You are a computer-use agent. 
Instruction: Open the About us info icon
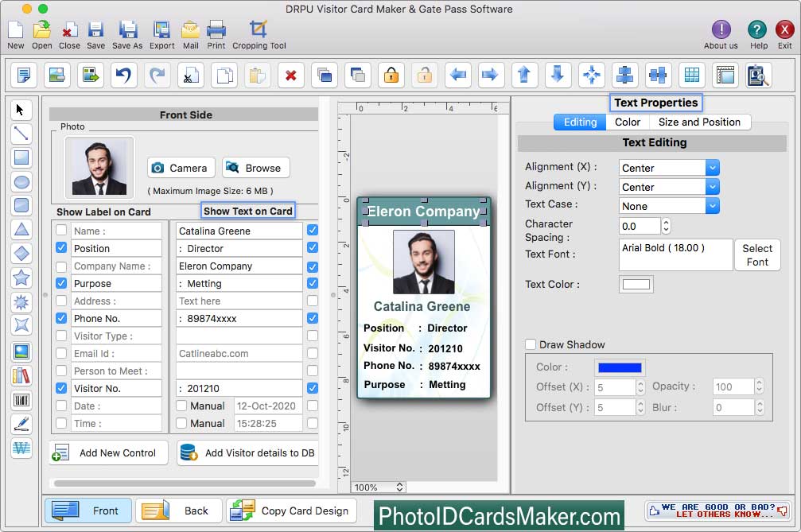click(x=721, y=29)
